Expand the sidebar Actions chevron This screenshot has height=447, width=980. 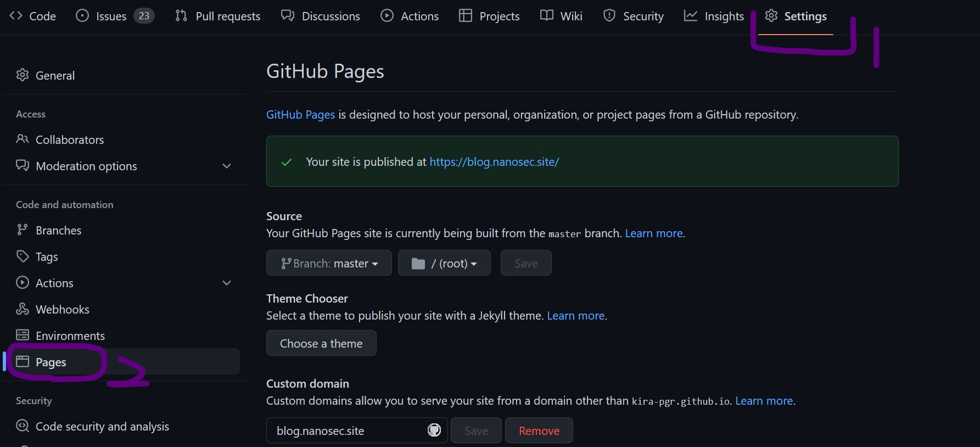pos(227,283)
